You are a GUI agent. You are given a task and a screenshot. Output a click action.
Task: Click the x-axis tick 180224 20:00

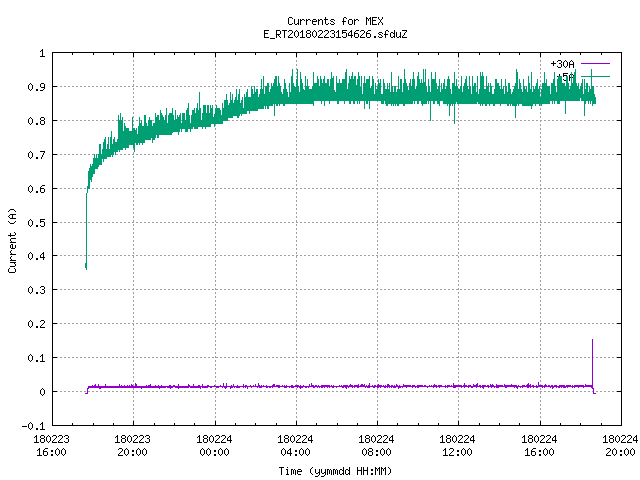620,446
